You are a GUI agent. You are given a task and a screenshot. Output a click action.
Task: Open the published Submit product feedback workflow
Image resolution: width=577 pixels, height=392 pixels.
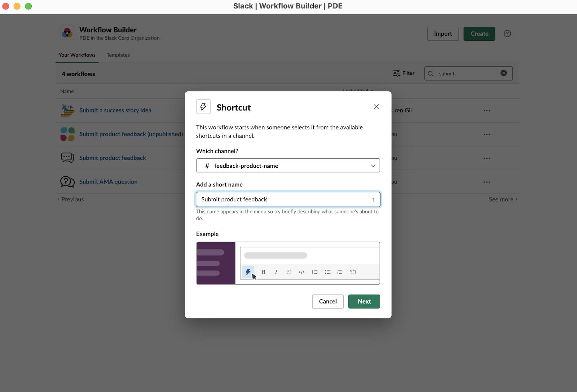point(113,158)
